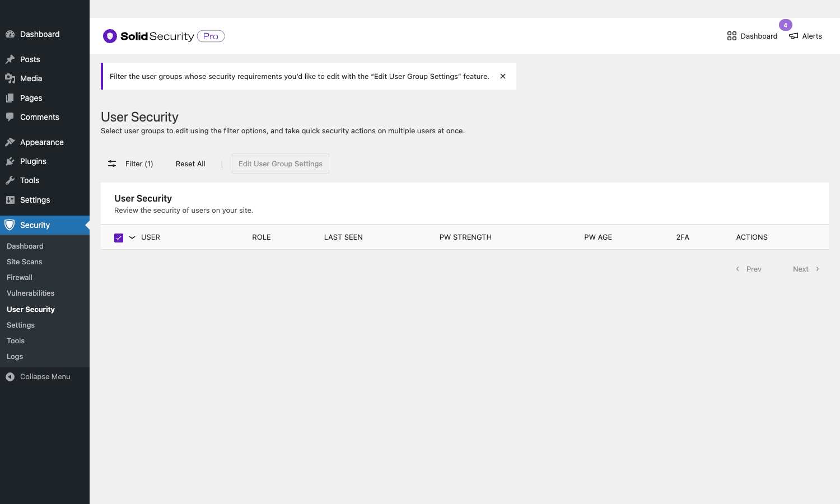
Task: Uncheck the select-all users checkbox
Action: (119, 237)
